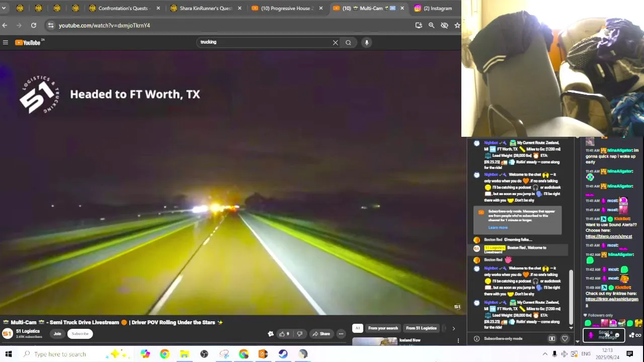Click 'Boston Red G'morning folks...' chat message

[x=508, y=240]
